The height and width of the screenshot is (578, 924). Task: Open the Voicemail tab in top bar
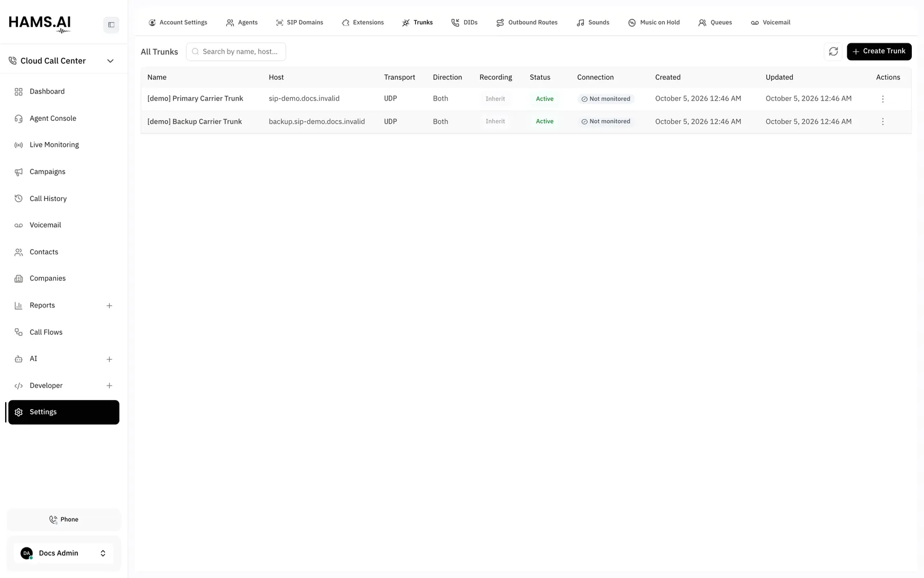pyautogui.click(x=771, y=23)
